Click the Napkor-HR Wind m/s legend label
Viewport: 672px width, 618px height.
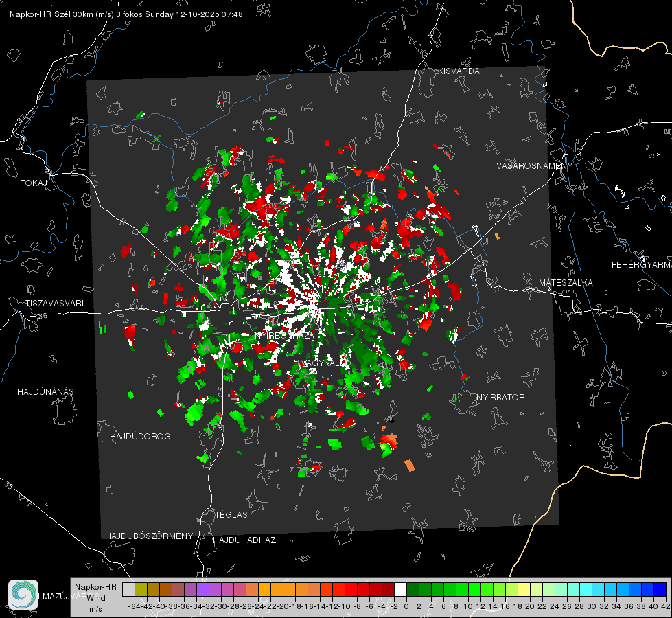(x=95, y=597)
